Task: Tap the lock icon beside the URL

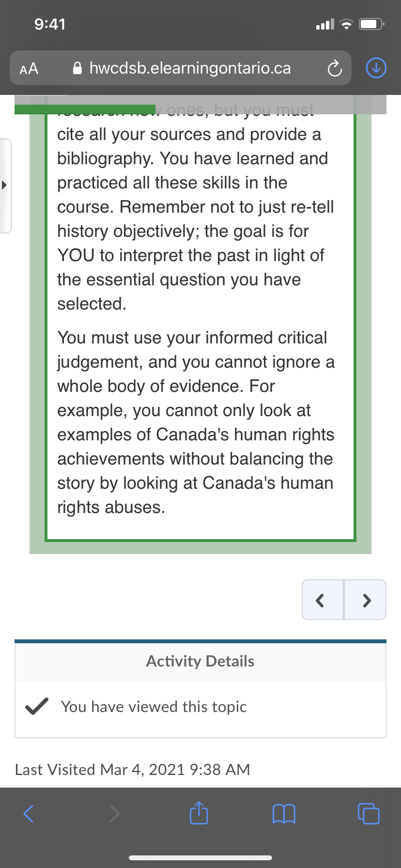Action: (77, 69)
